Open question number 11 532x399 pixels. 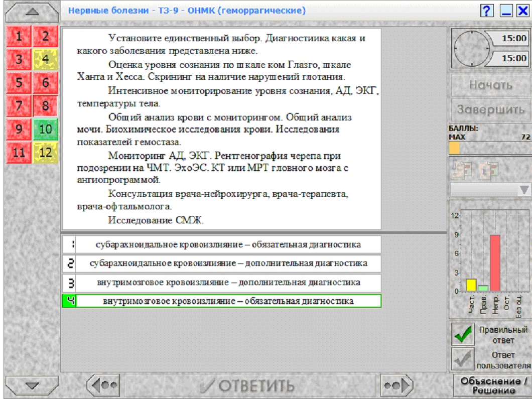click(19, 153)
